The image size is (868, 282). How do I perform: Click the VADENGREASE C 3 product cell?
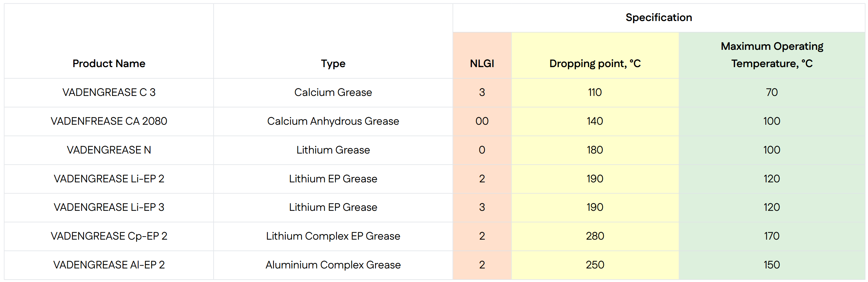pos(109,92)
